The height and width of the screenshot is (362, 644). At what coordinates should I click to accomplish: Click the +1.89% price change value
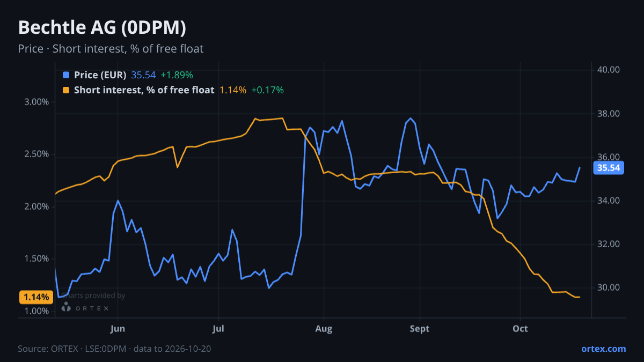click(177, 75)
